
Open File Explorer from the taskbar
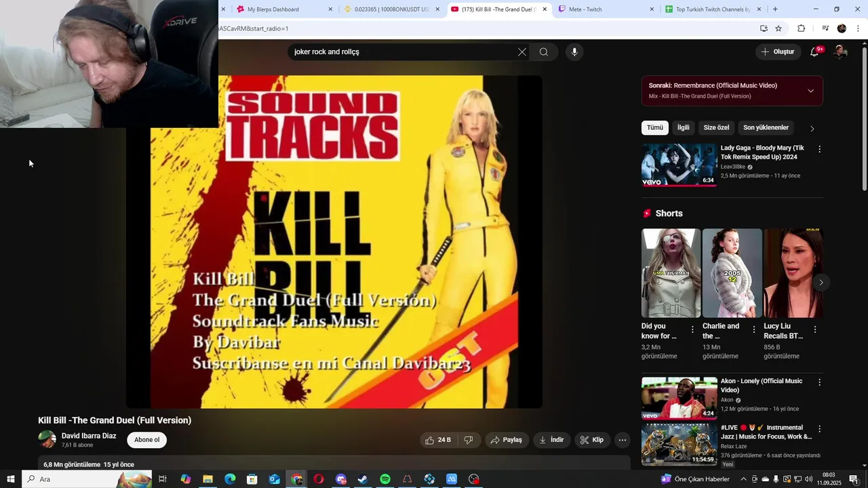208,479
